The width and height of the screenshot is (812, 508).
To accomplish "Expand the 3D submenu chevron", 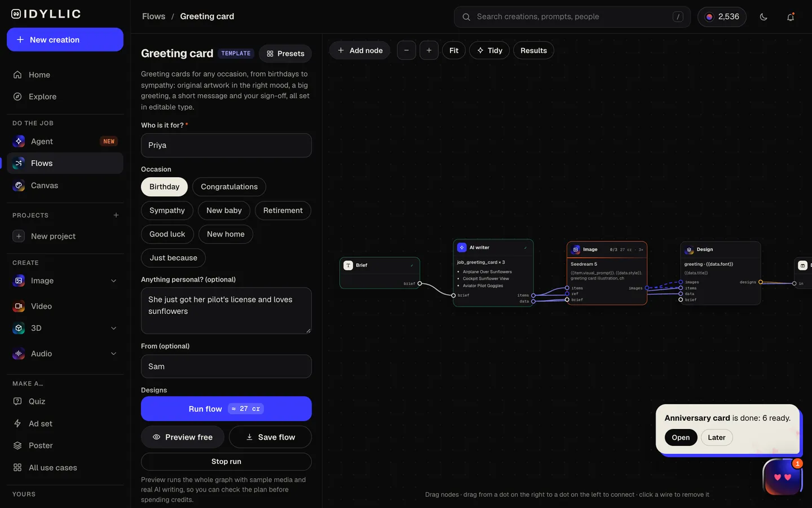I will 113,328.
